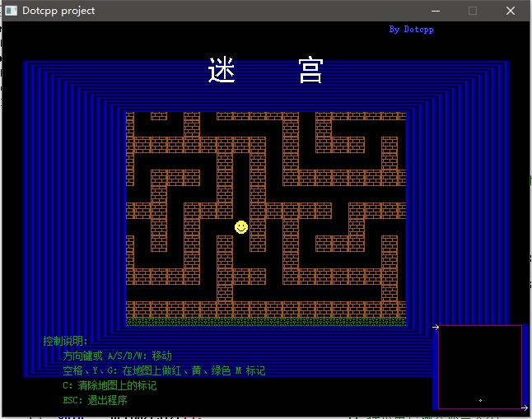Click the red, yellow, green marker instruction line
Image resolution: width=532 pixels, height=419 pixels.
click(163, 370)
